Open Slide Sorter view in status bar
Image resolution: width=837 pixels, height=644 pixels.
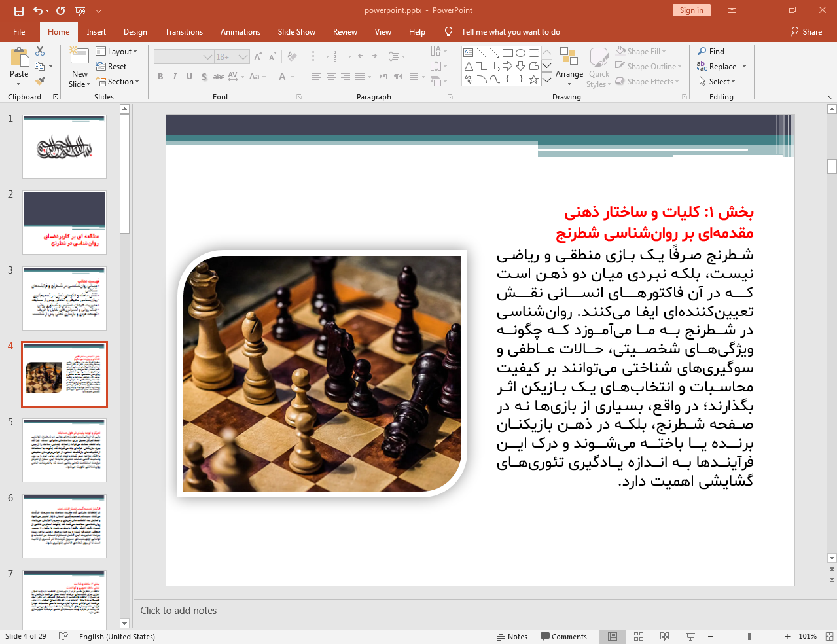639,636
